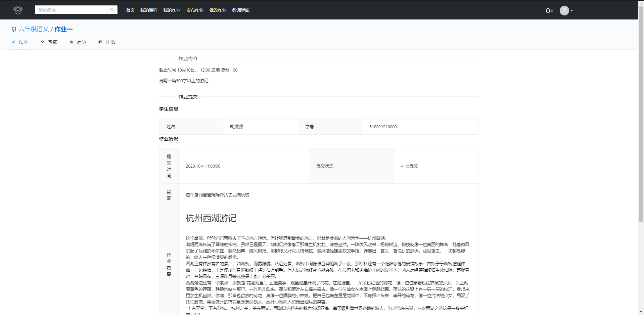
Task: Click the 作业情况 heading
Action: point(169,139)
